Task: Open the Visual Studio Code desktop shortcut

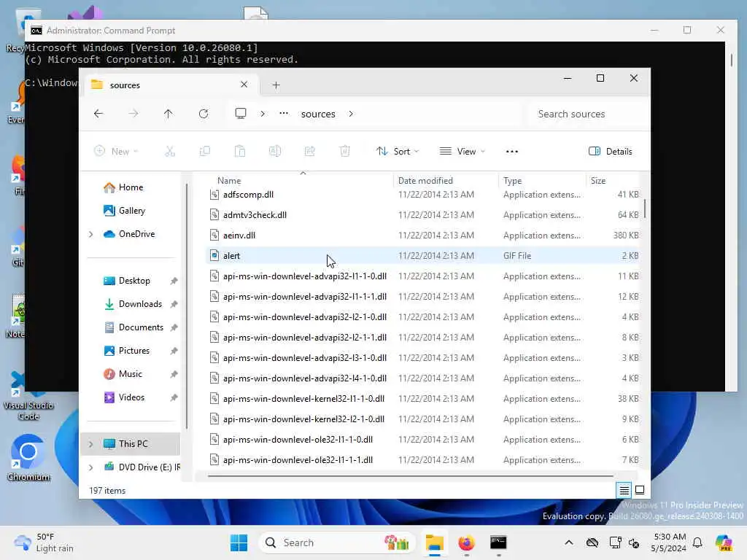Action: [x=28, y=396]
